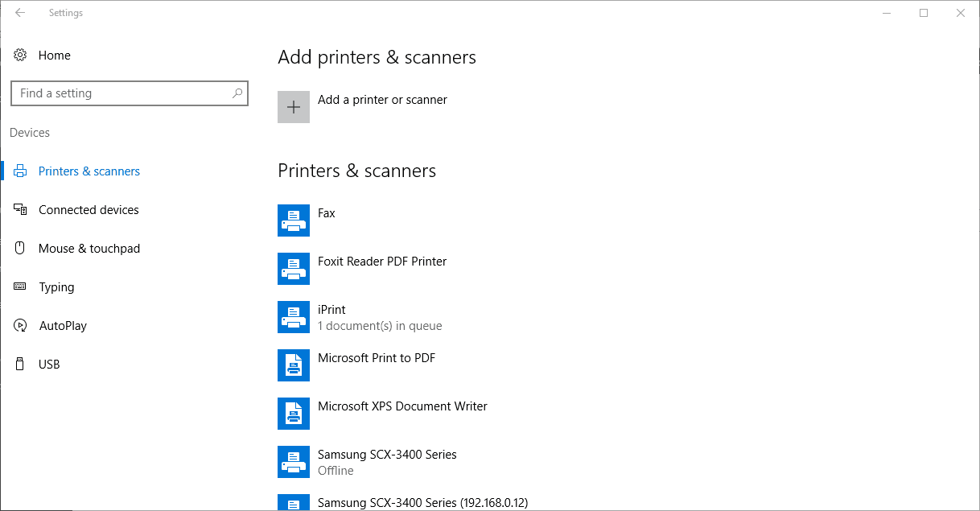980x511 pixels.
Task: Click the Microsoft Print to PDF icon
Action: (x=294, y=365)
